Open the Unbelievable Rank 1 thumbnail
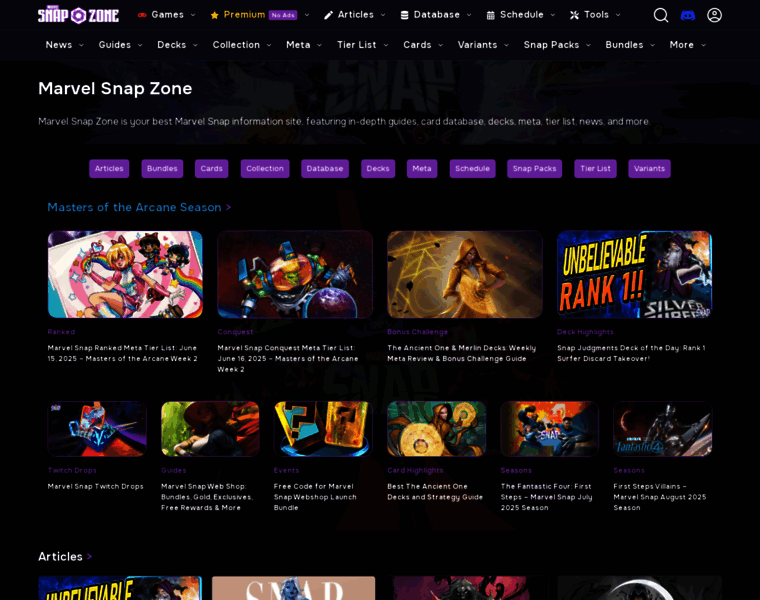Image resolution: width=760 pixels, height=600 pixels. (x=634, y=274)
